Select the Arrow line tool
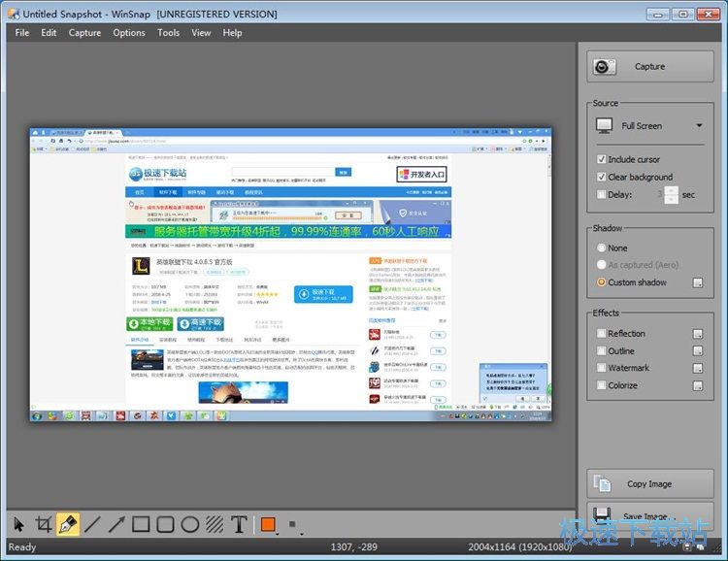Viewport: 728px width, 561px height. point(116,524)
